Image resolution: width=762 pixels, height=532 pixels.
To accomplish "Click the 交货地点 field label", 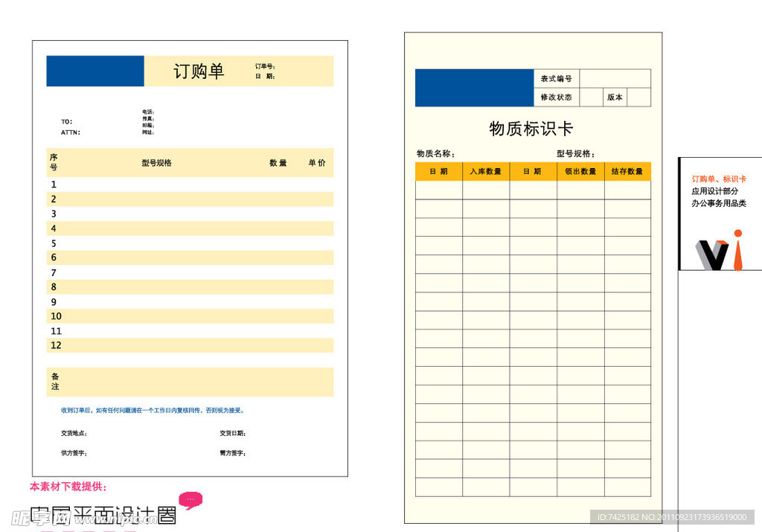I will click(x=74, y=433).
